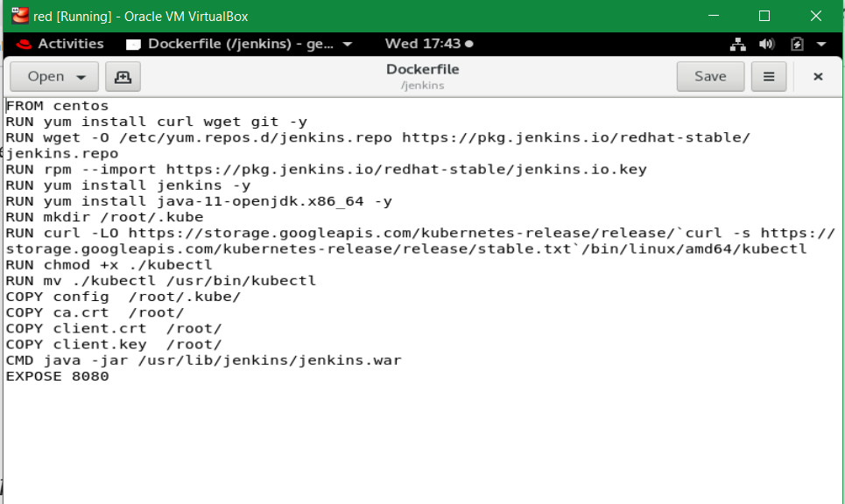Expand the Dockerfile app menu in the top bar
The width and height of the screenshot is (845, 504).
tap(346, 44)
